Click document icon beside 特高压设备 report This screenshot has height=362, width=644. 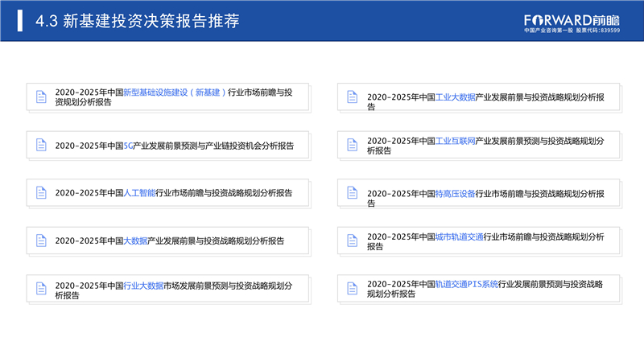pos(353,193)
